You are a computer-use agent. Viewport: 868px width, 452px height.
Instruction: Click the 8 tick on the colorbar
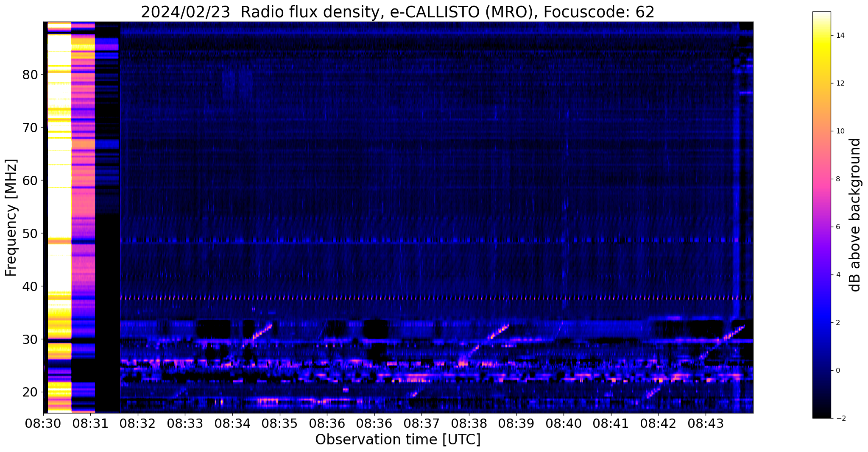point(837,179)
